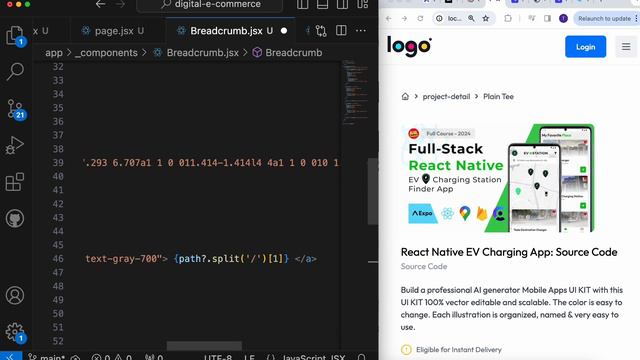Open remote window button in status bar
This screenshot has width=640, height=360.
point(10,356)
